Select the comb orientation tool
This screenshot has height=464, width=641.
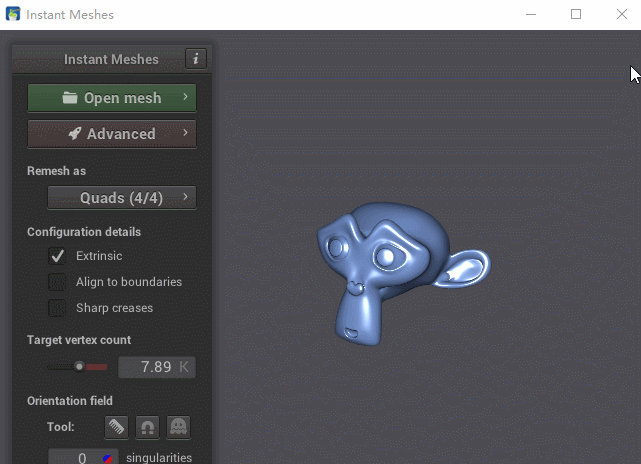tap(117, 428)
